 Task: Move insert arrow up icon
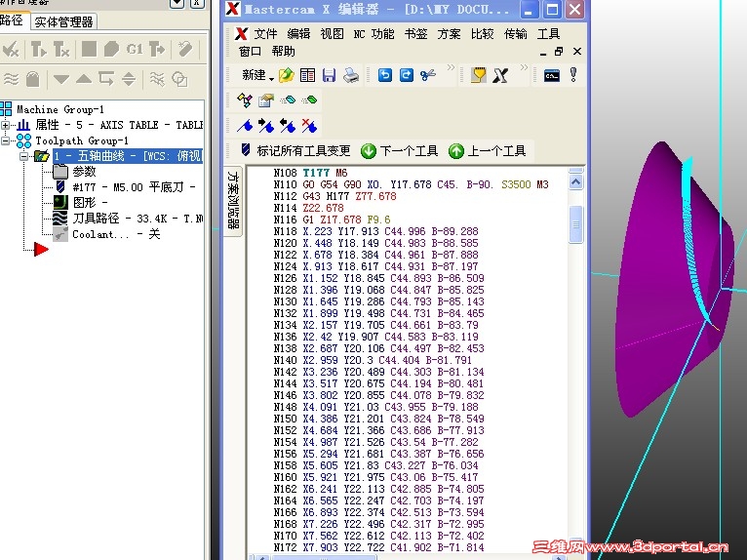tap(83, 79)
